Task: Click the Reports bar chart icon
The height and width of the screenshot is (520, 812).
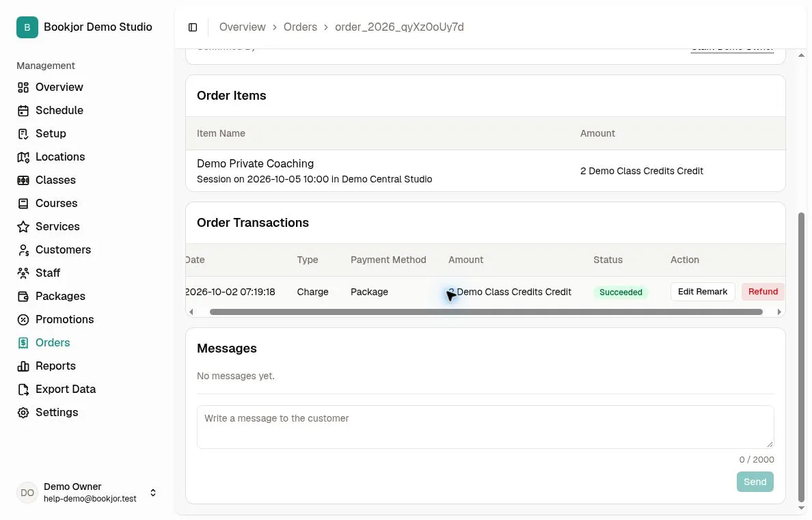Action: [23, 366]
